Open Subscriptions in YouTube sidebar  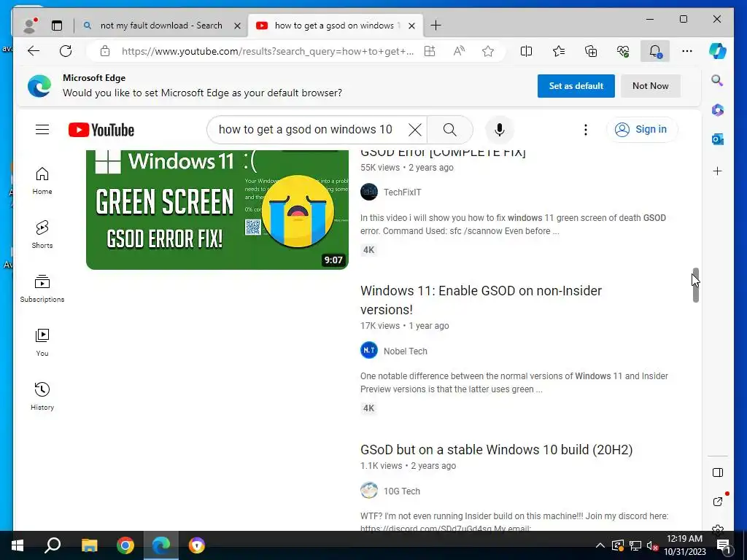[x=42, y=289]
